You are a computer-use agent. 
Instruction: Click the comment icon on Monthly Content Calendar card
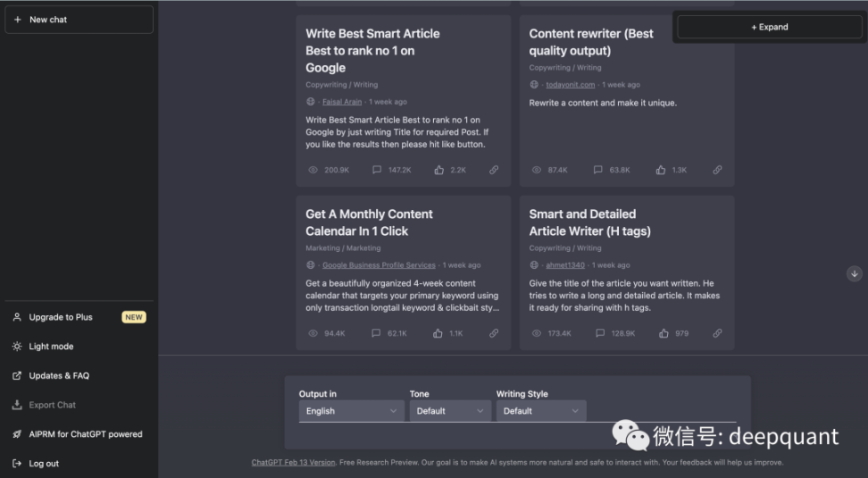[376, 333]
